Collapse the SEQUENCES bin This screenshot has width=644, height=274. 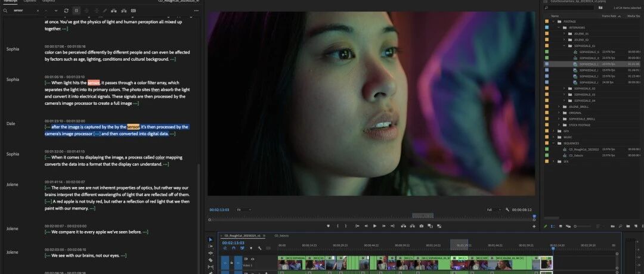pyautogui.click(x=553, y=143)
